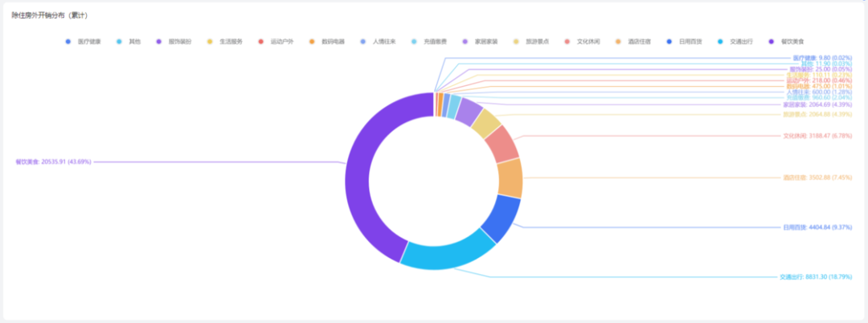This screenshot has height=323, width=868.
Task: Click the label 酒店住宿: 3502.88 (7.45%)
Action: pos(817,178)
